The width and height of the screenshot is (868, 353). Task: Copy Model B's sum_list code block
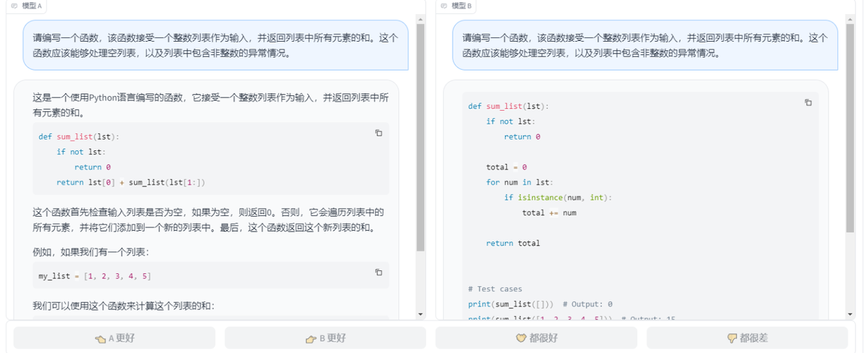pos(808,102)
